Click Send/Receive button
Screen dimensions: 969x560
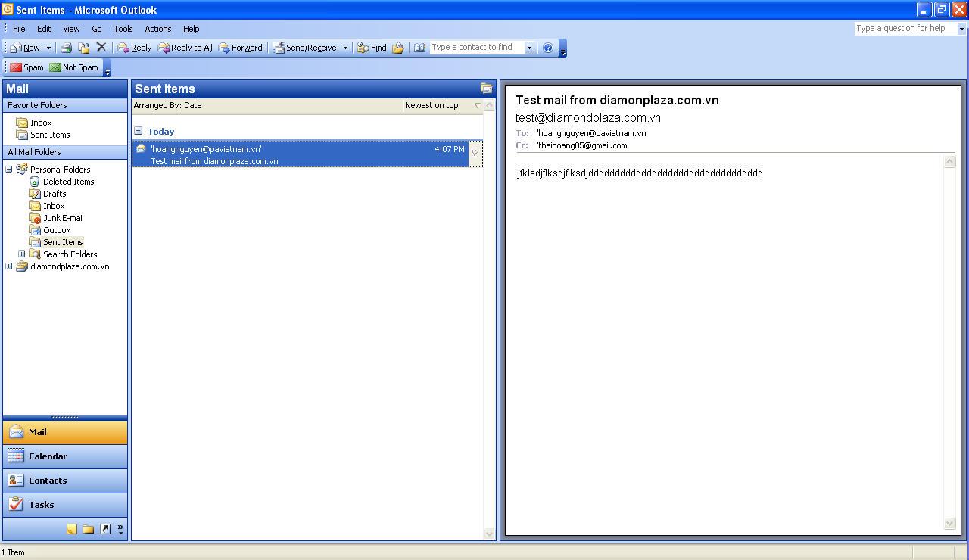[305, 48]
